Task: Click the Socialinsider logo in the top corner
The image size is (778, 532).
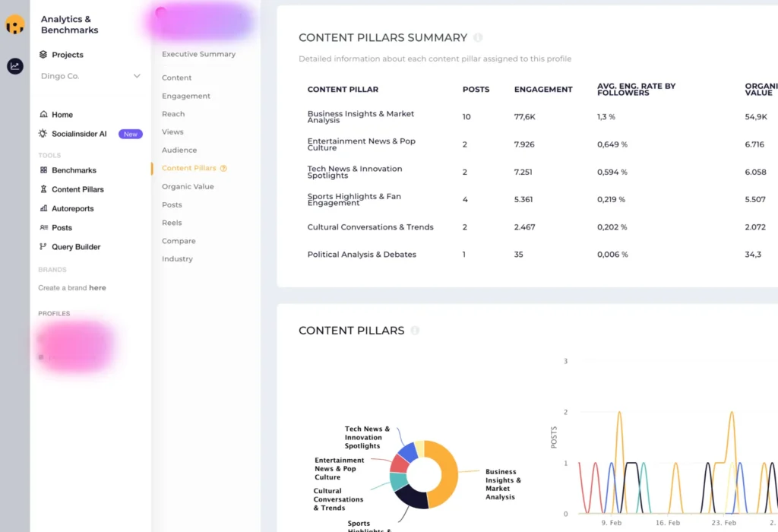Action: click(x=15, y=25)
